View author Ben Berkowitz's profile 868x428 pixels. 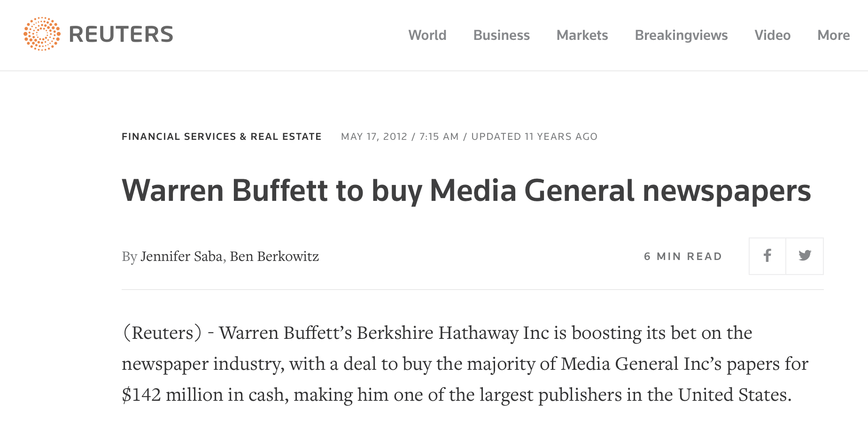(274, 256)
